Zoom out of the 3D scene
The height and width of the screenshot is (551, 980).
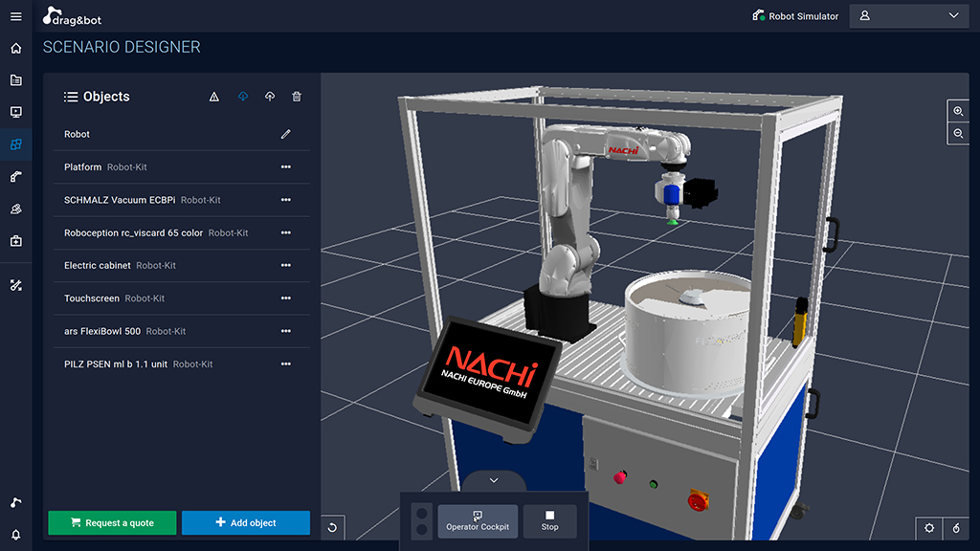pyautogui.click(x=958, y=134)
